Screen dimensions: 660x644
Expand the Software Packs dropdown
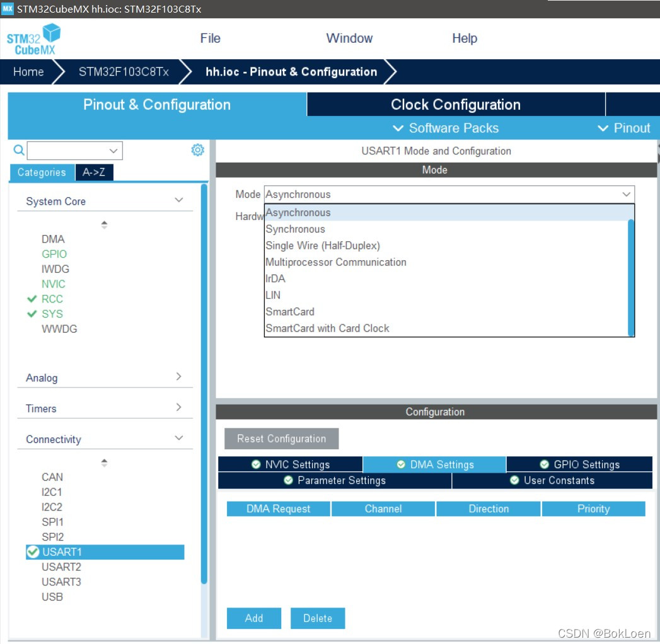pos(446,128)
